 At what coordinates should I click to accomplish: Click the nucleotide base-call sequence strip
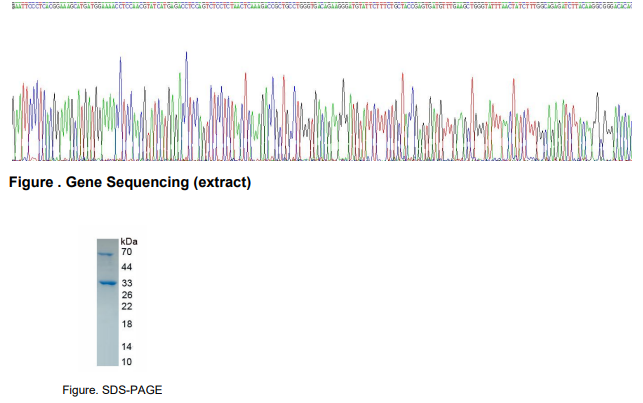(322, 7)
